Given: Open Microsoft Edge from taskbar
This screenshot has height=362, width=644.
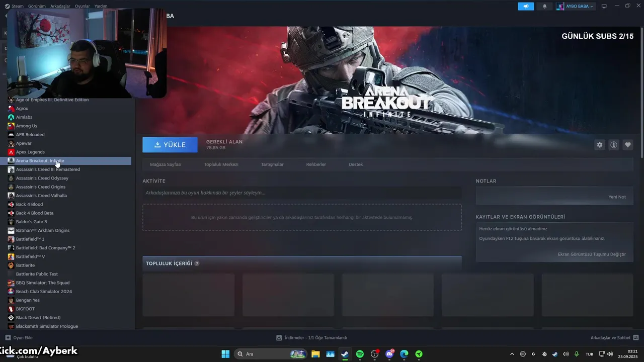Looking at the screenshot, I should tap(404, 354).
